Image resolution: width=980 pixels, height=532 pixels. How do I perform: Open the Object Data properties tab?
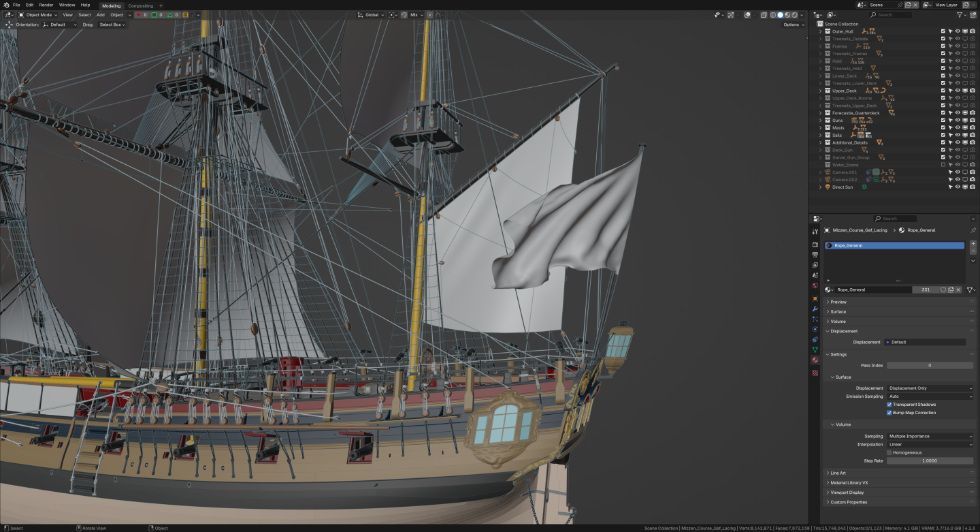click(815, 349)
